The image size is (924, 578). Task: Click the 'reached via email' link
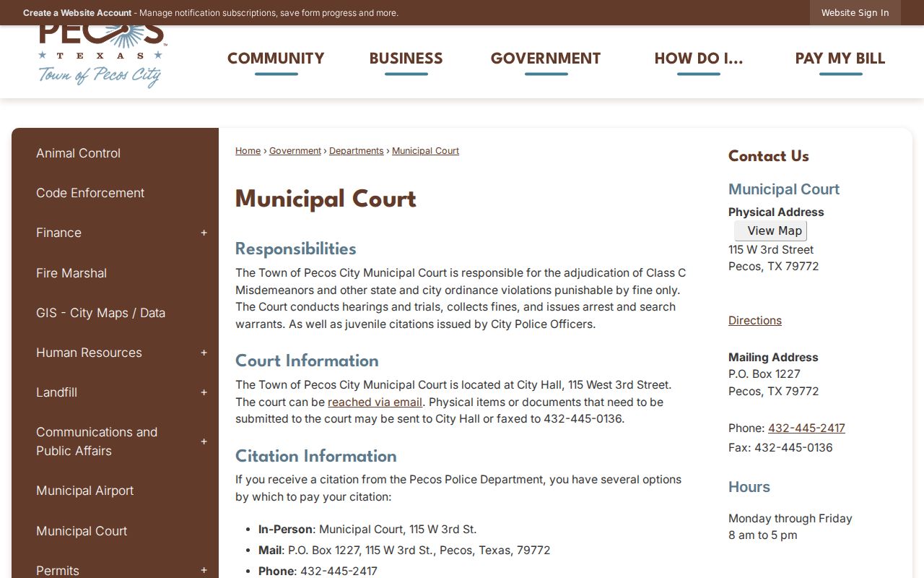(375, 402)
